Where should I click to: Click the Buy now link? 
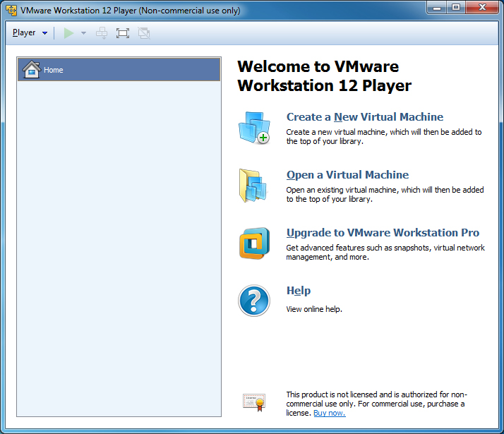[330, 413]
